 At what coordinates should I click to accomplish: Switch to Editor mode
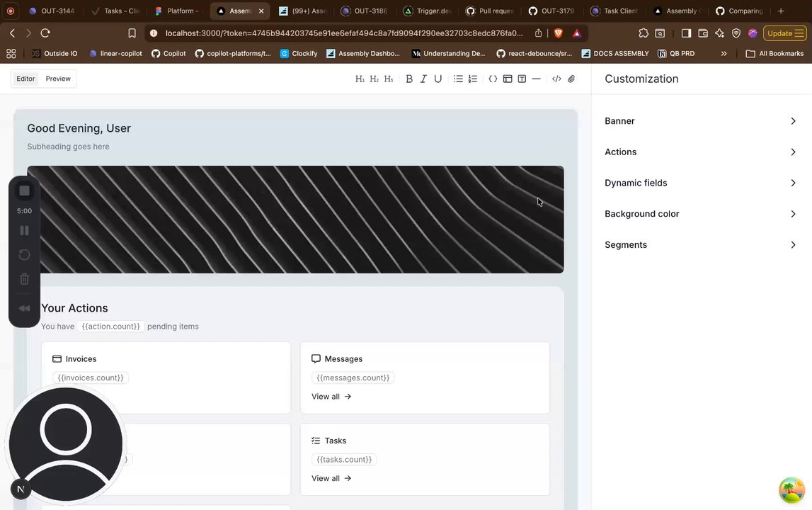pyautogui.click(x=25, y=79)
